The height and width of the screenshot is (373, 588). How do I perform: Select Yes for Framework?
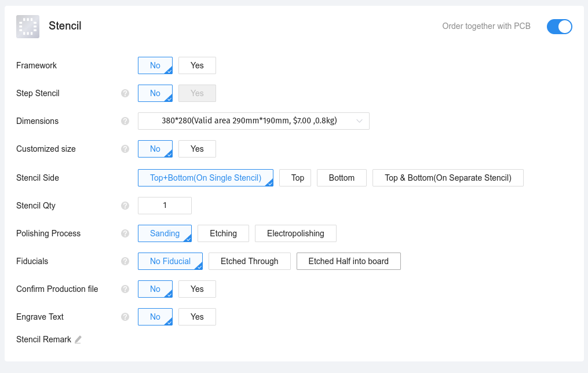pos(197,65)
